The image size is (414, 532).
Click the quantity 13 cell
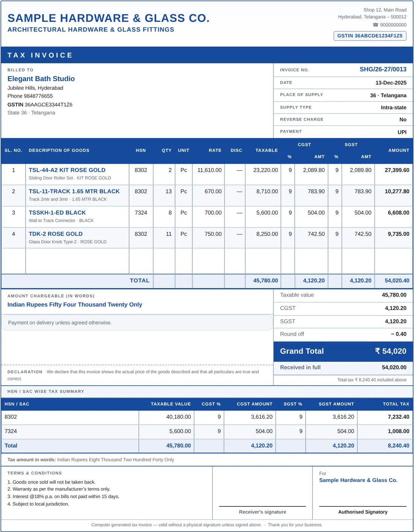pos(164,195)
